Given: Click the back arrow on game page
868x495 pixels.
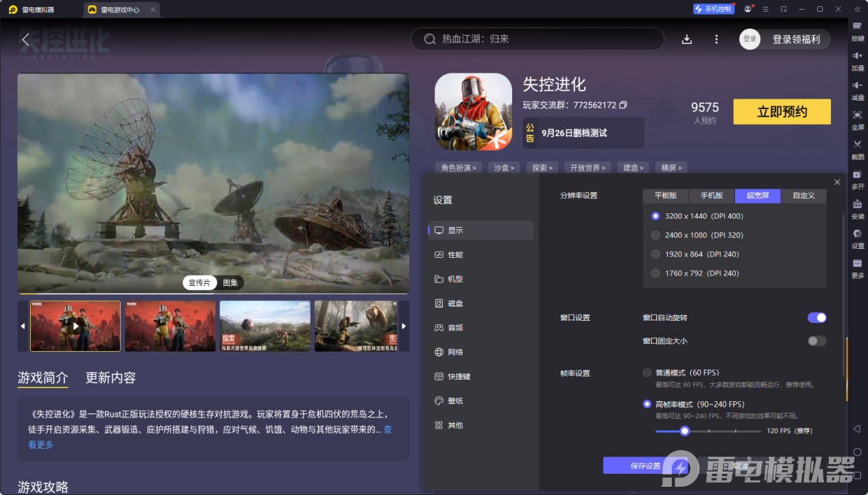Looking at the screenshot, I should pos(25,40).
